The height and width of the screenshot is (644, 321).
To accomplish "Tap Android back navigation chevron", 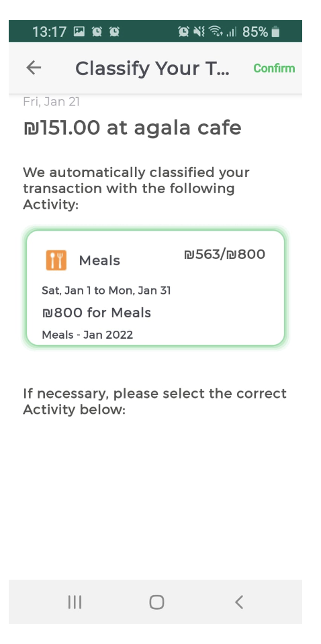I will pos(239,602).
